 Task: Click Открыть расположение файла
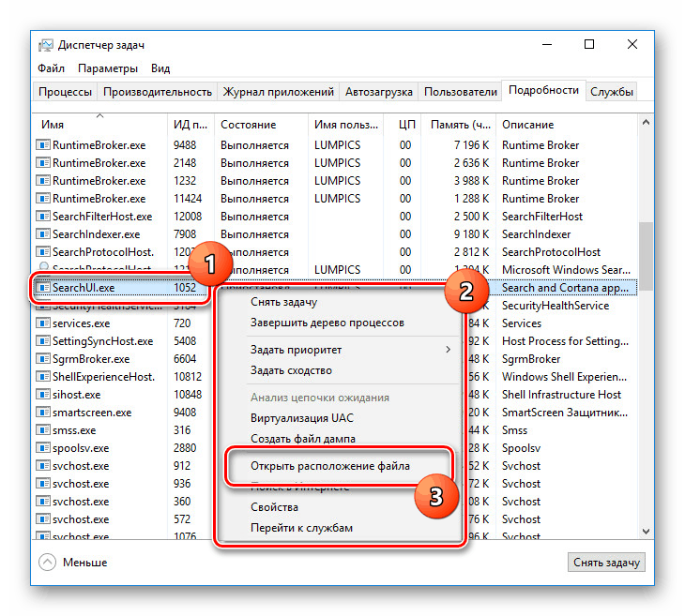pyautogui.click(x=330, y=466)
